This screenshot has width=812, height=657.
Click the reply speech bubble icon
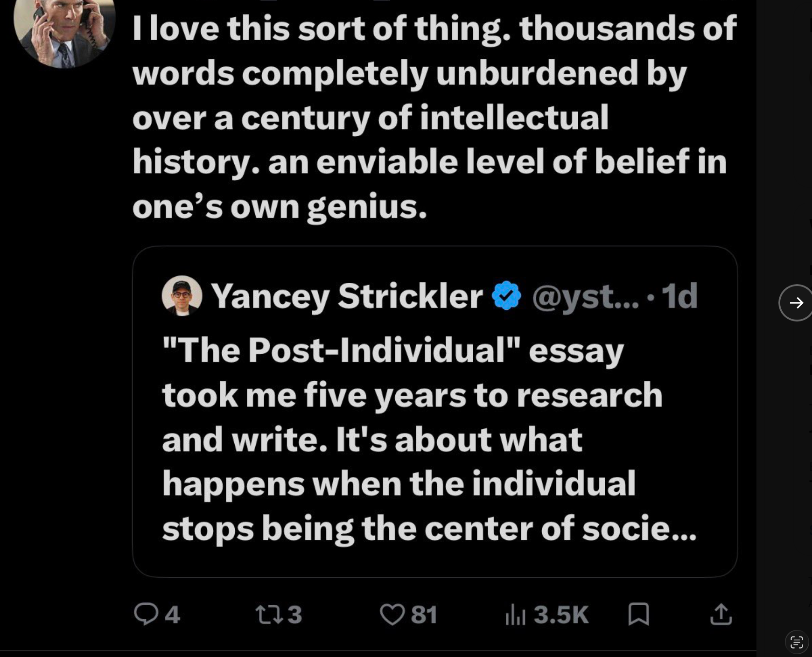point(146,614)
